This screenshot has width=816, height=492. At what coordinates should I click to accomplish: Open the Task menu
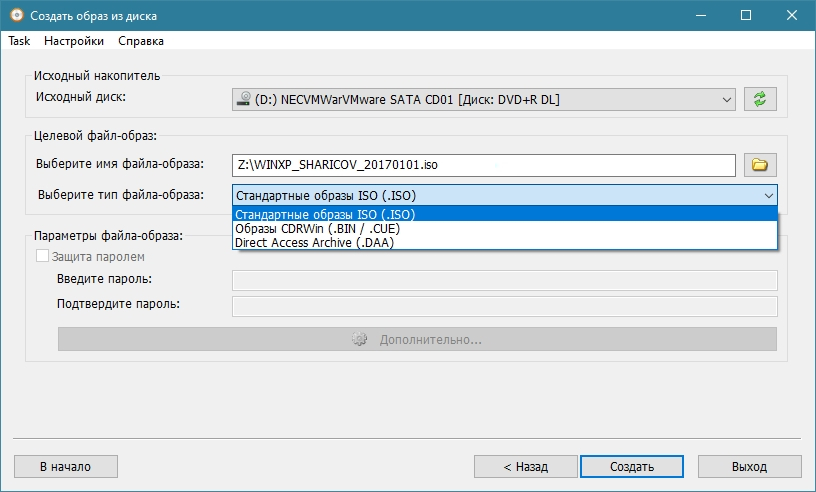(19, 41)
